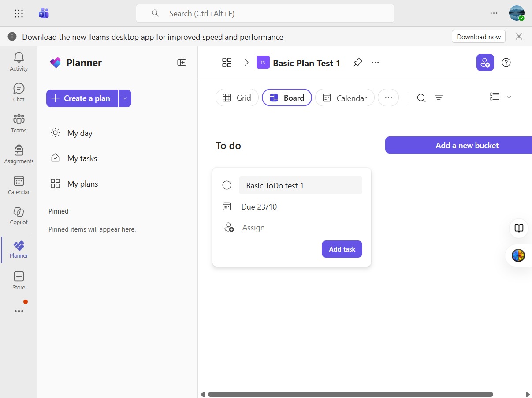Viewport: 532px width, 398px height.
Task: Dismiss the download banner
Action: (x=519, y=37)
